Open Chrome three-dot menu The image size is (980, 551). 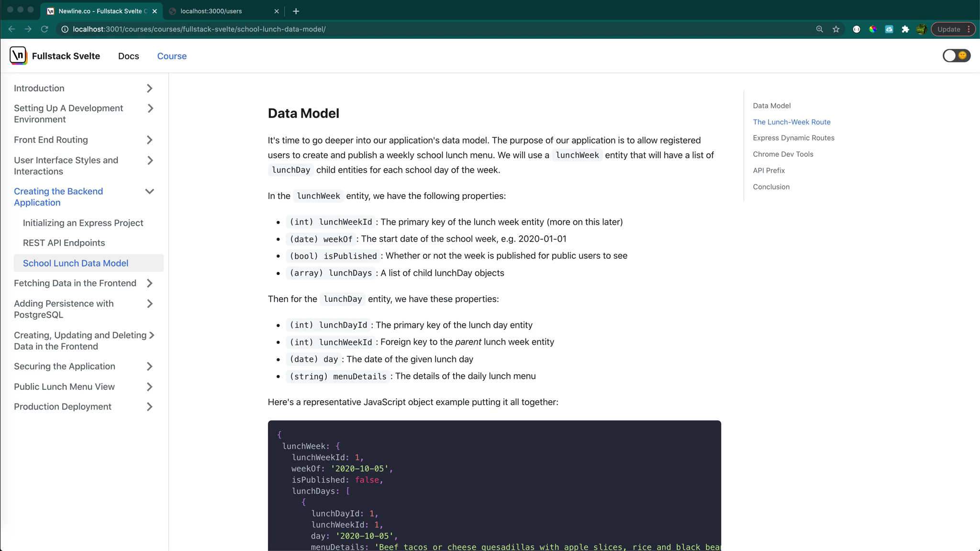click(x=969, y=29)
